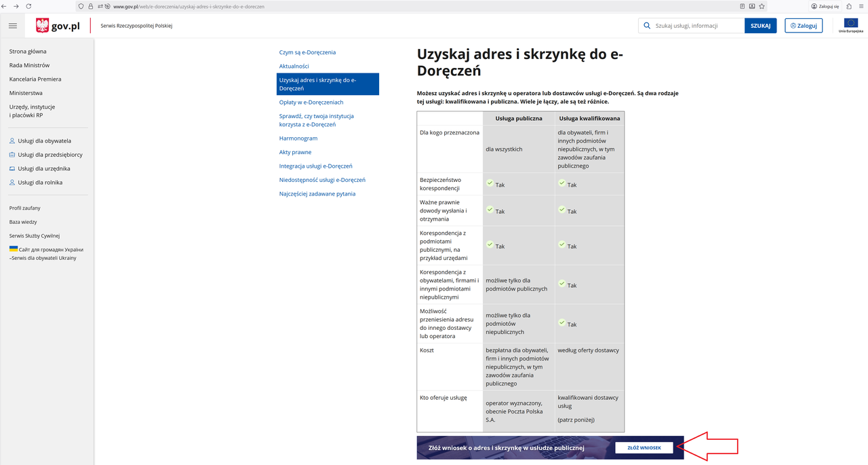Viewport: 868px width, 465px height.
Task: Open Opłaty w e-Doręczeniach link
Action: (311, 103)
